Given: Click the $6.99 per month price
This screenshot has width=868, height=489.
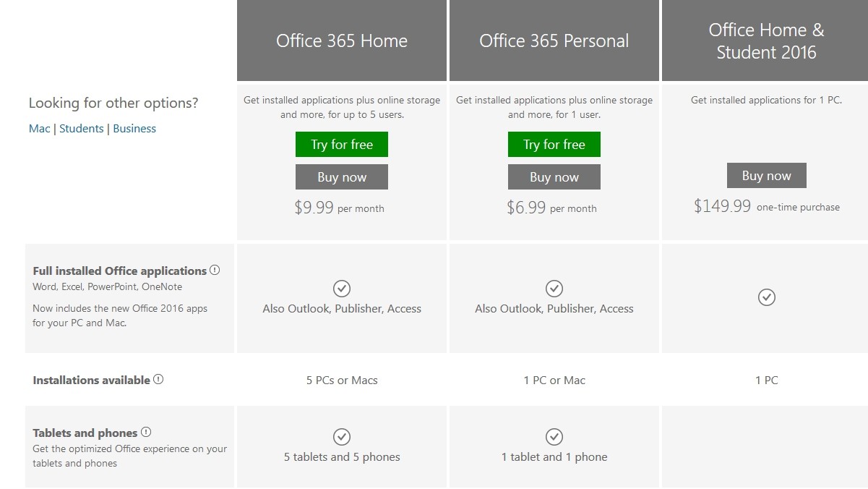Looking at the screenshot, I should click(551, 208).
